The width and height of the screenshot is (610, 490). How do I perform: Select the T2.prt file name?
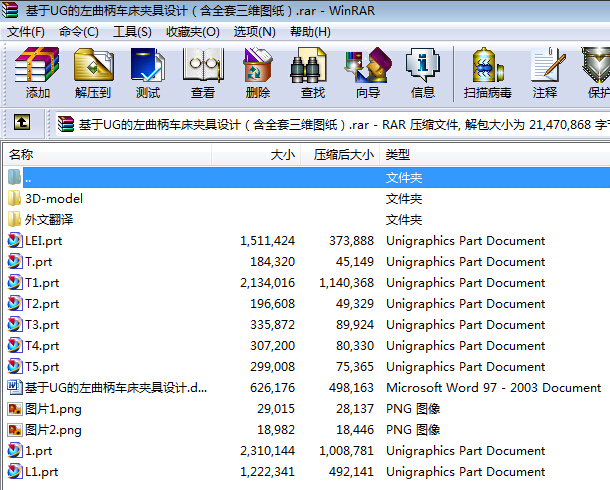coord(42,304)
